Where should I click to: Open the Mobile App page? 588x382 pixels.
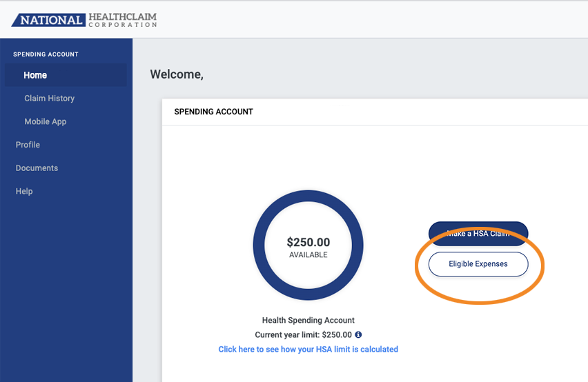point(46,121)
